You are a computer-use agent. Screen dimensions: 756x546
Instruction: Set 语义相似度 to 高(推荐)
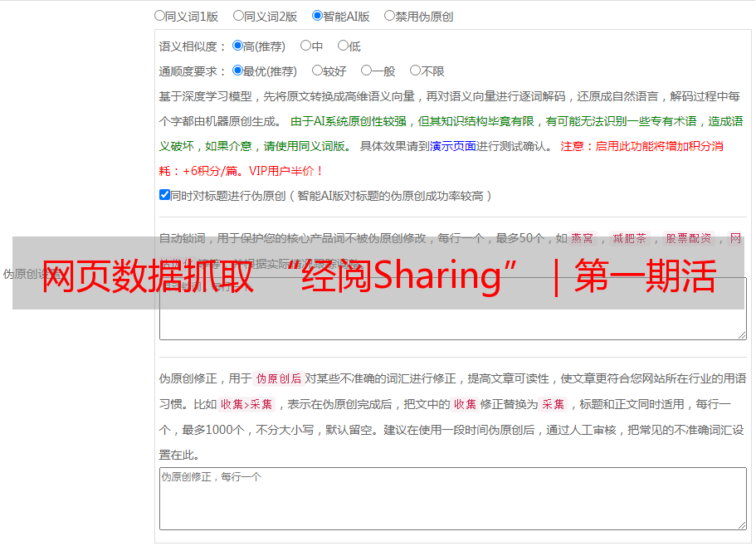pyautogui.click(x=237, y=46)
